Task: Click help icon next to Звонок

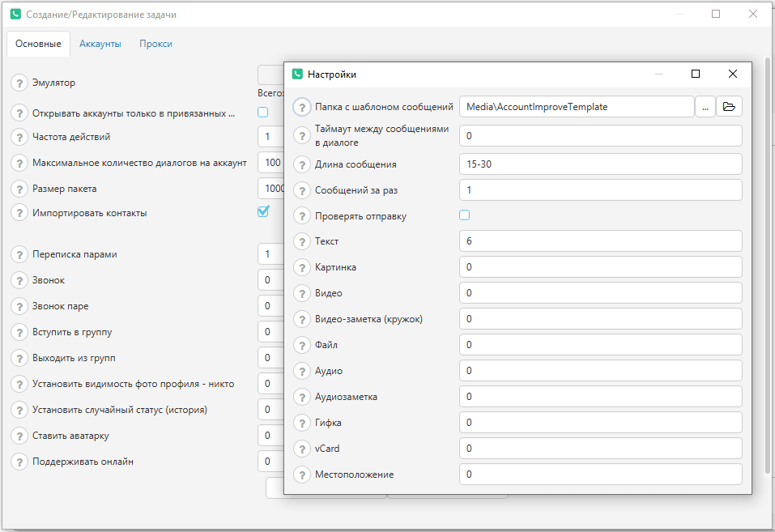Action: pyautogui.click(x=19, y=280)
